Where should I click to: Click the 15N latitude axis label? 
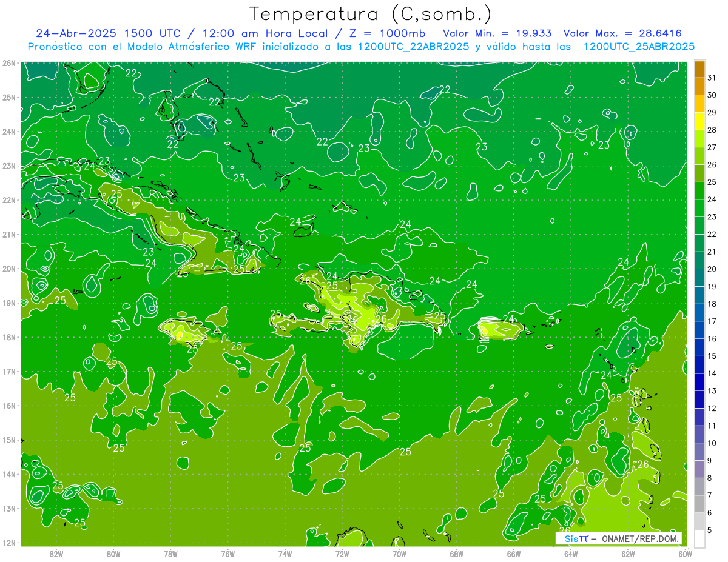8,440
